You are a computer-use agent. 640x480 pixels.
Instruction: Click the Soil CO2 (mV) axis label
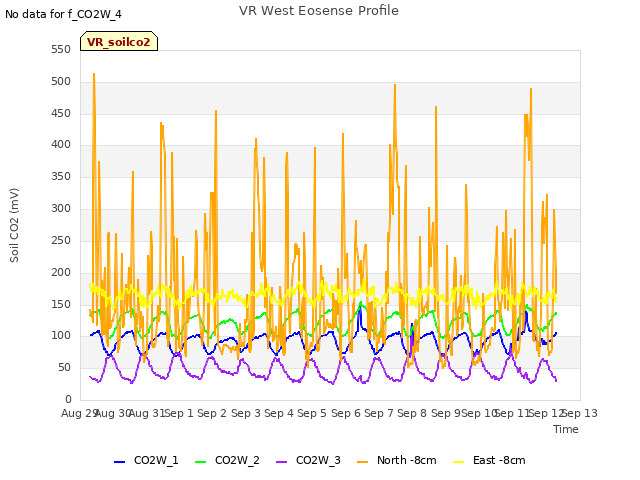pos(14,225)
